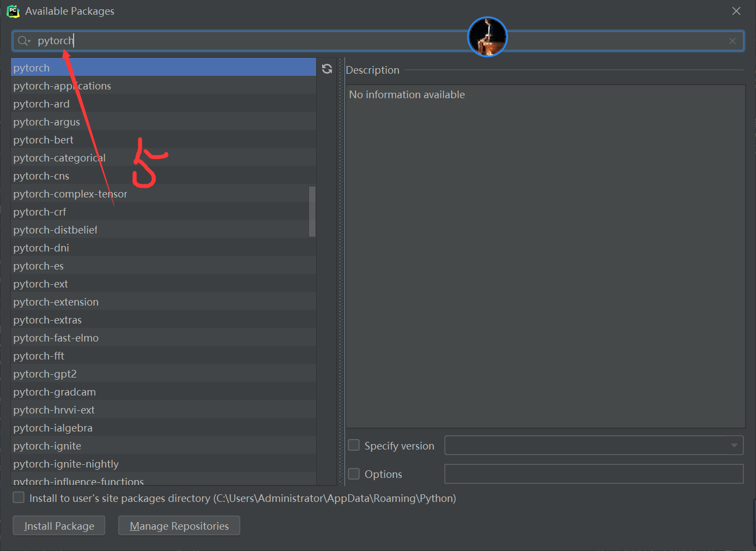Select pytorch-cns in the list
The image size is (756, 551).
point(164,176)
